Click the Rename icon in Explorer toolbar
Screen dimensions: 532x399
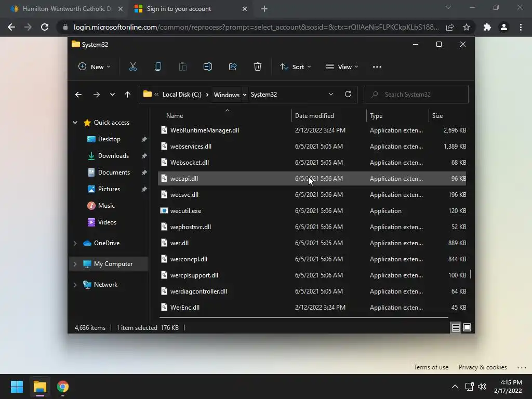click(208, 67)
